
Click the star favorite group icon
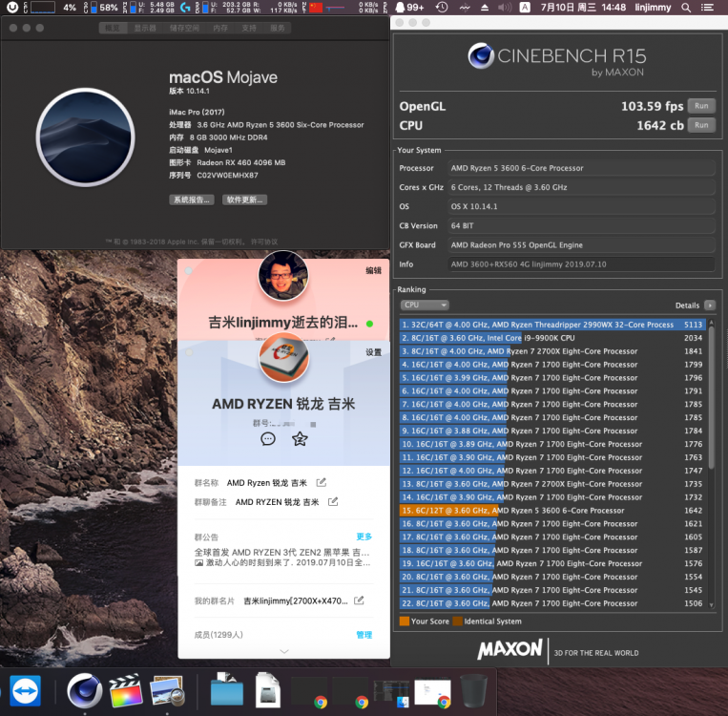point(300,438)
